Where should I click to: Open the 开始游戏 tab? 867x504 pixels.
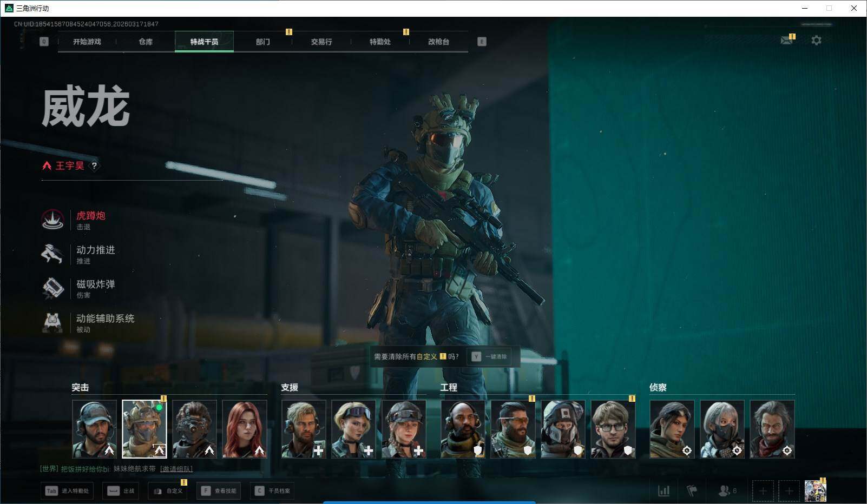tap(87, 42)
